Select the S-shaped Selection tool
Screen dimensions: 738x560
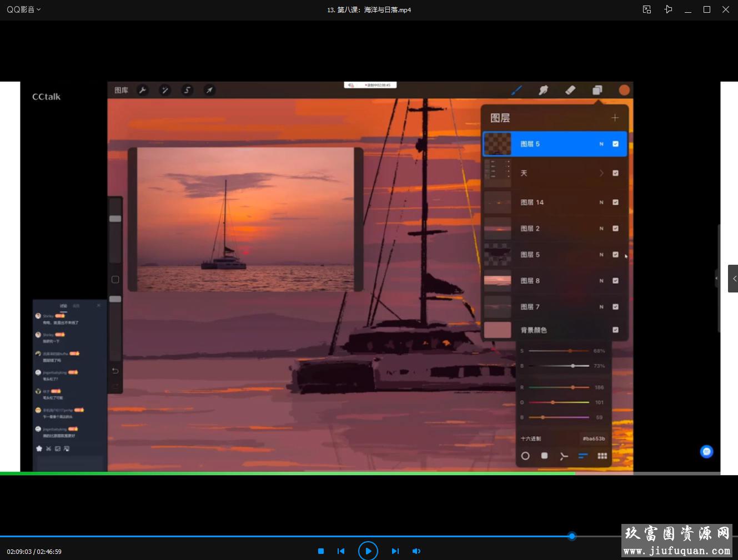point(187,90)
